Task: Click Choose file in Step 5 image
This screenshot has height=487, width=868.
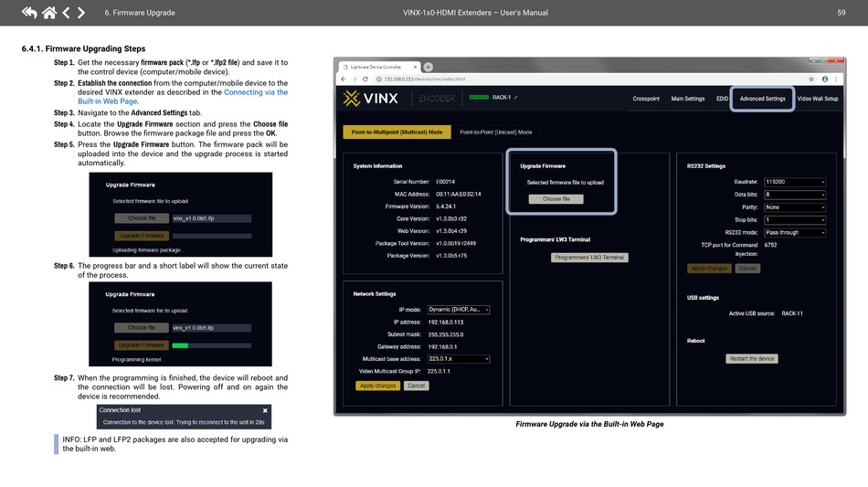Action: click(142, 218)
